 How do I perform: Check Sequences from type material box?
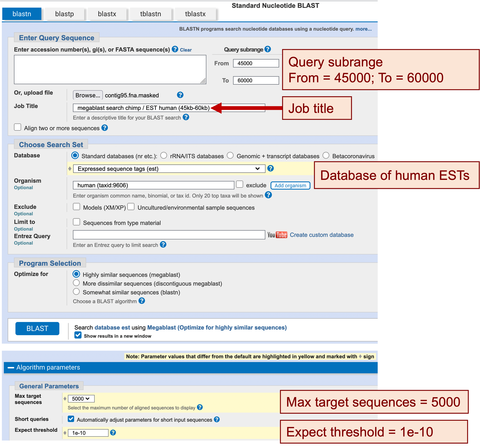point(76,222)
